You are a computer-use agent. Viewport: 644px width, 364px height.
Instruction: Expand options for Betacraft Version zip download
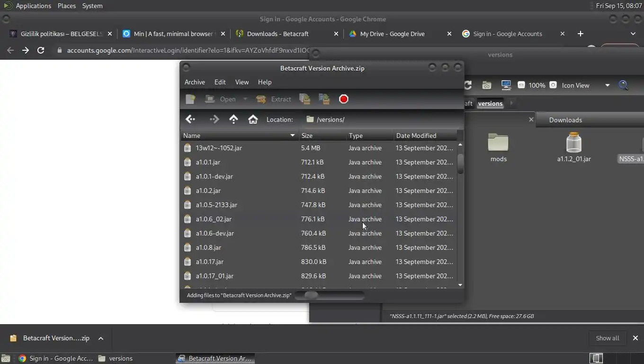point(101,338)
